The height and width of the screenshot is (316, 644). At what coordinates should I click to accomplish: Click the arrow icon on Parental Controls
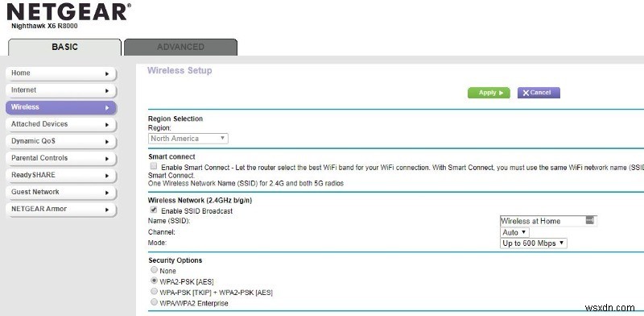pyautogui.click(x=107, y=159)
